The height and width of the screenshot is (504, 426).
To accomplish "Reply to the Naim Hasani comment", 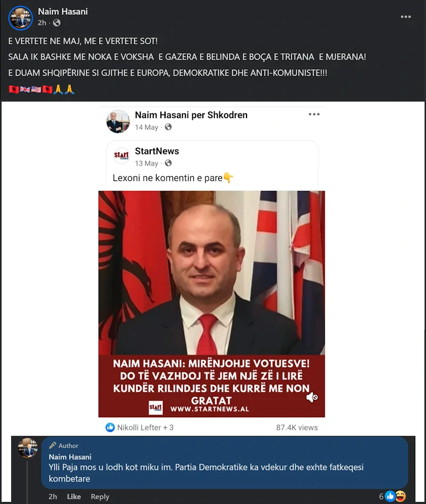I will click(x=100, y=497).
